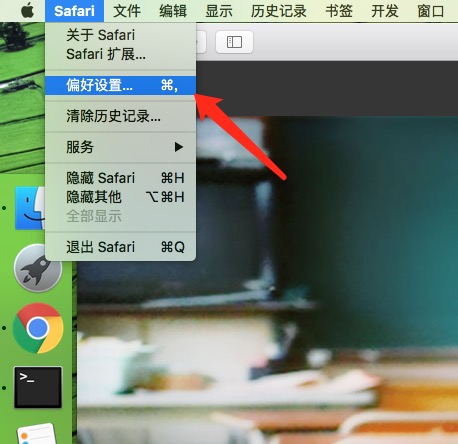
Task: Open Google Chrome from the dock
Action: tap(38, 328)
